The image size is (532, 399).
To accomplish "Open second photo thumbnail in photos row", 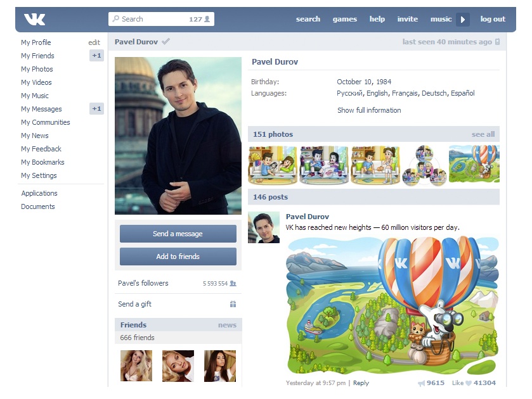I will pyautogui.click(x=323, y=165).
